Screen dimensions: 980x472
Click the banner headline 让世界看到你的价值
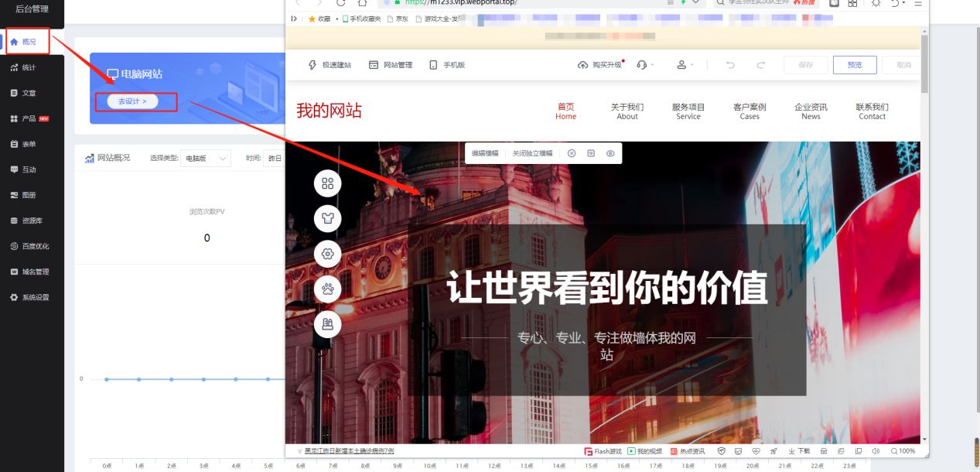[606, 288]
